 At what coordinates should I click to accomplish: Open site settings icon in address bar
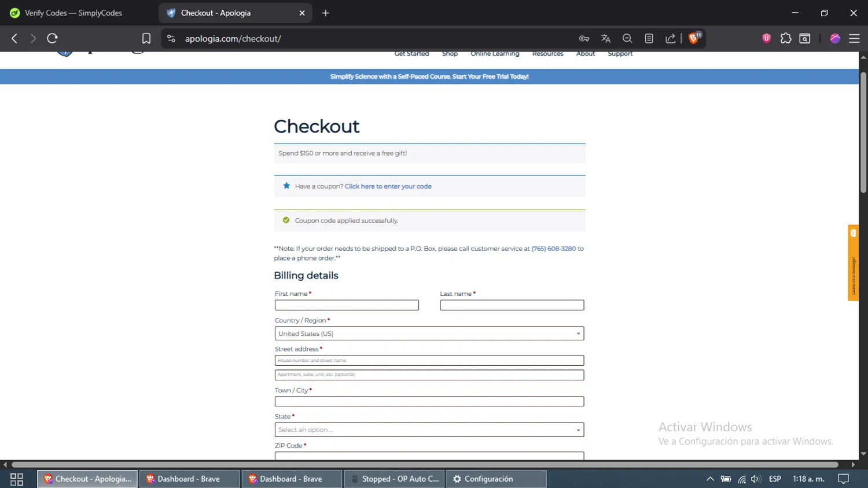171,39
